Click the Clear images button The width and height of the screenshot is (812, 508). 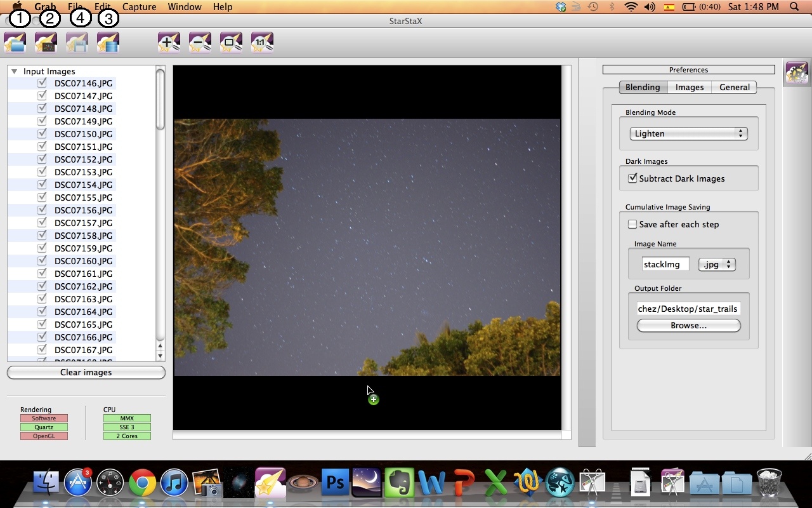(x=86, y=373)
